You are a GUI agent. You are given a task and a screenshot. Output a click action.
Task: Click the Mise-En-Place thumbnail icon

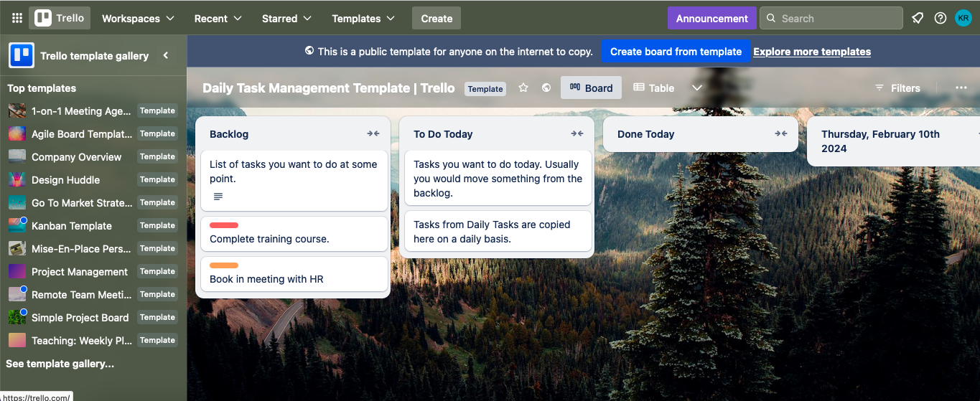click(17, 248)
